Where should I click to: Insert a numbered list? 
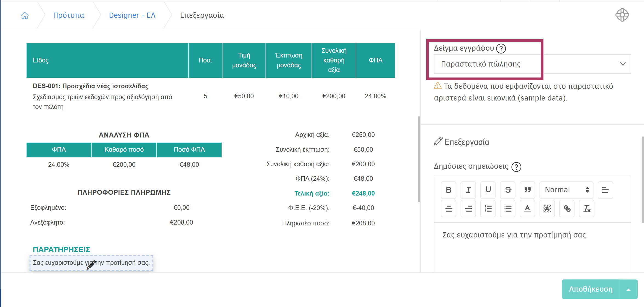coord(488,209)
